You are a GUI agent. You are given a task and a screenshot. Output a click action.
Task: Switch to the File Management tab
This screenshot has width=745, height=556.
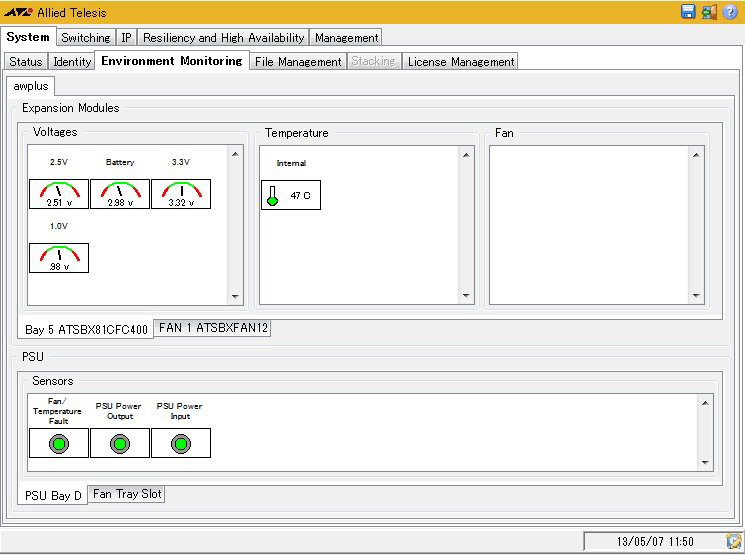pyautogui.click(x=298, y=62)
